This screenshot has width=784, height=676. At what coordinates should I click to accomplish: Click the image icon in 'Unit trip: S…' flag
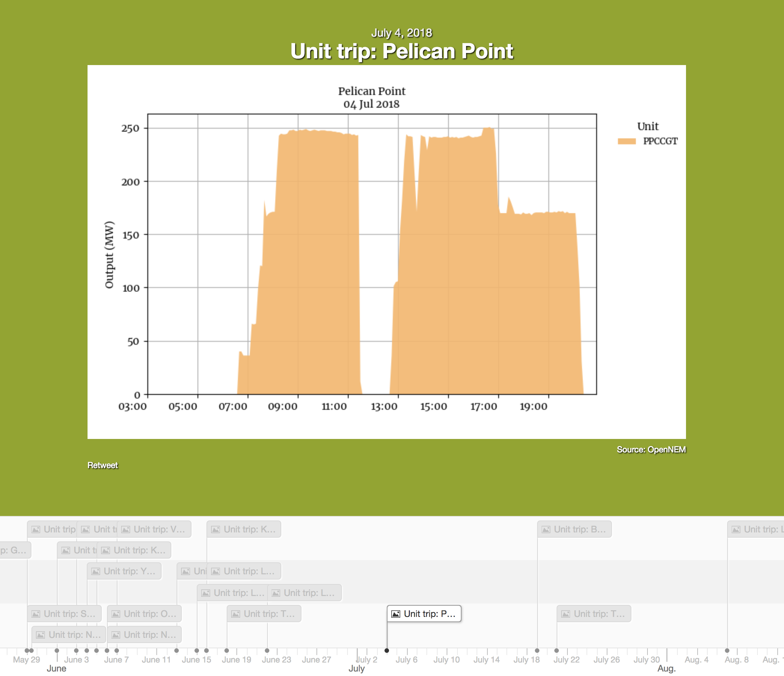click(x=36, y=614)
